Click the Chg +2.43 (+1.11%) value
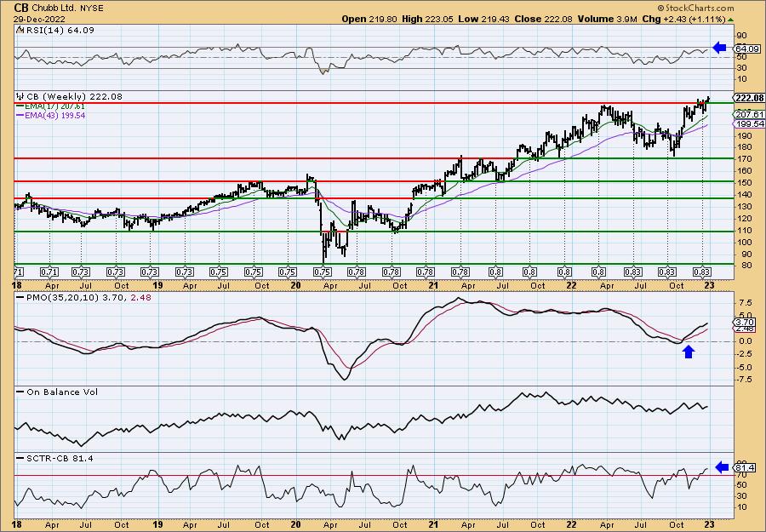This screenshot has width=766, height=532. pos(683,19)
